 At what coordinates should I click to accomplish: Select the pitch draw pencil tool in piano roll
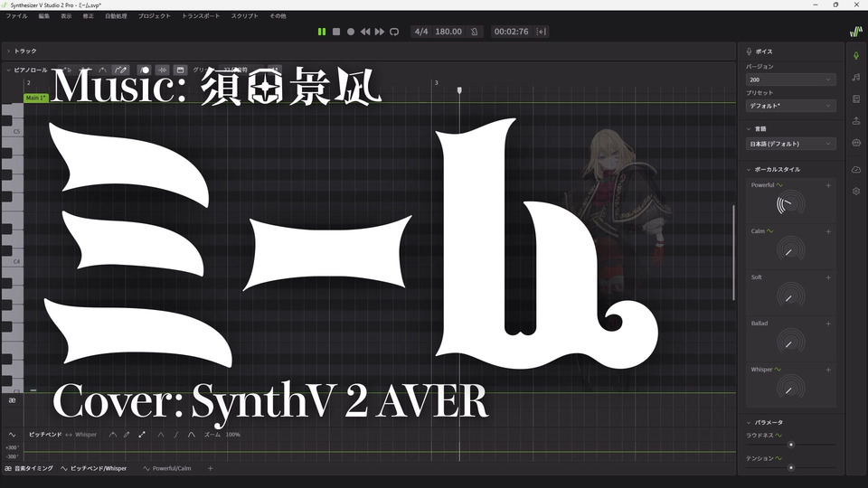tap(120, 70)
